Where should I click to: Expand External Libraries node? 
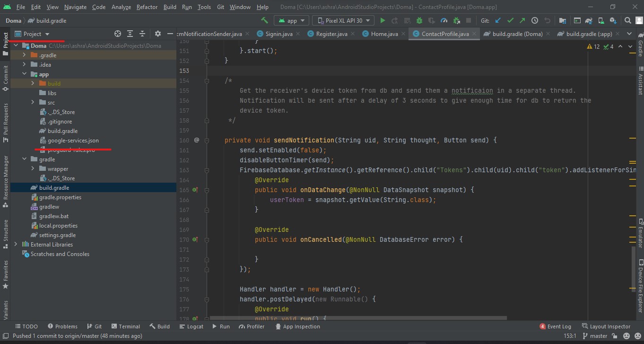coord(16,245)
